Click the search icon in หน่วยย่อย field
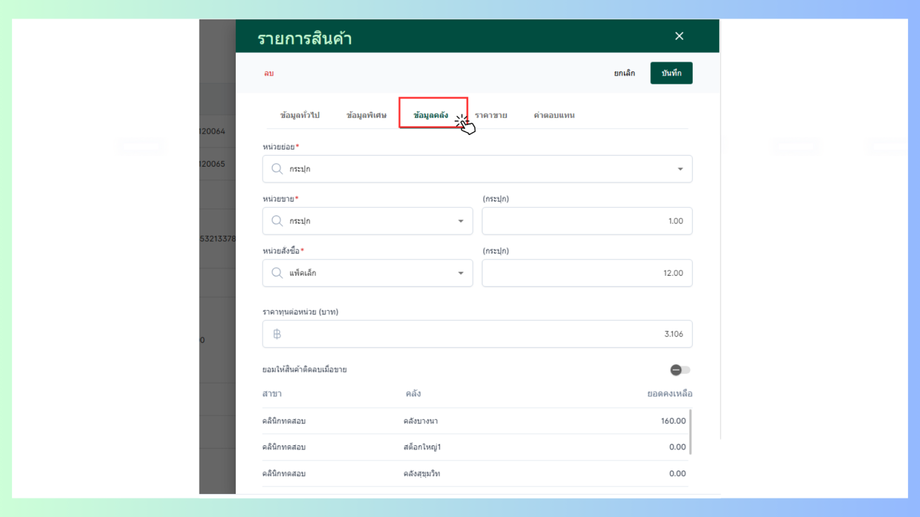 coord(277,169)
